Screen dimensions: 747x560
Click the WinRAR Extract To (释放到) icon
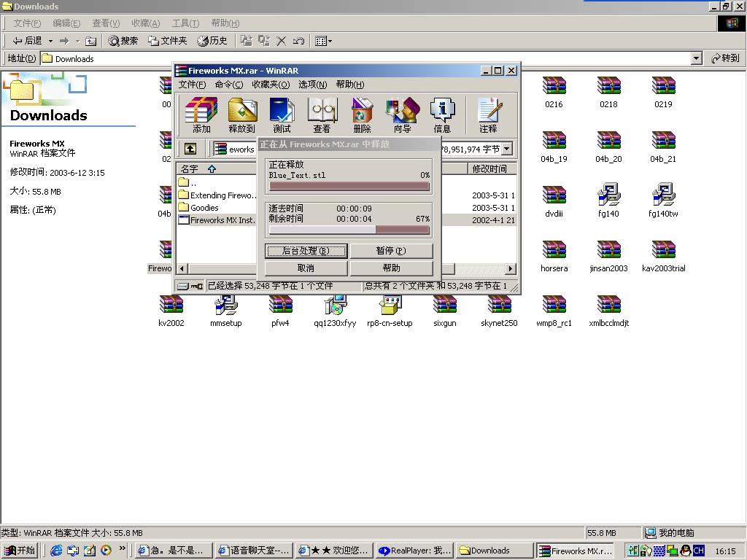tap(242, 114)
